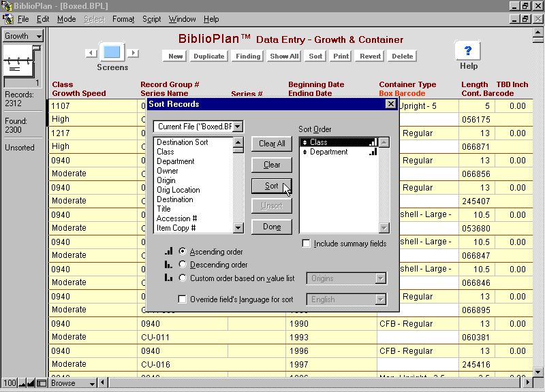This screenshot has height=392, width=545.
Task: Click the Done button
Action: [x=272, y=227]
